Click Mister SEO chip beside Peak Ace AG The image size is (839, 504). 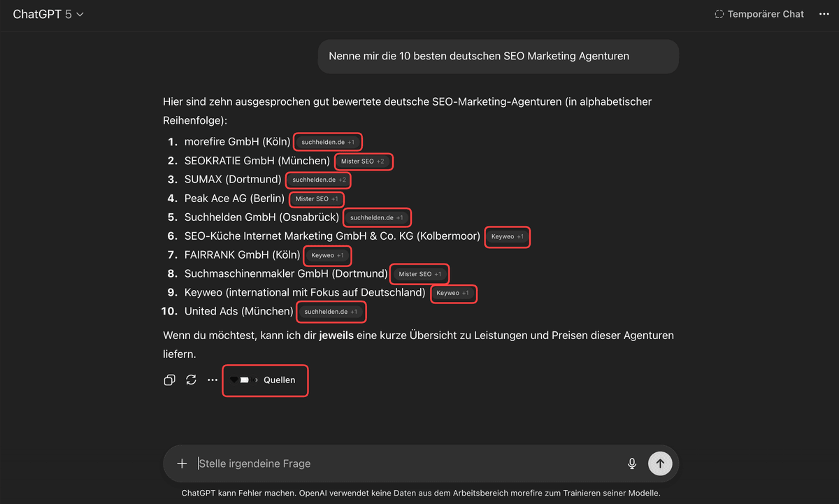[317, 199]
